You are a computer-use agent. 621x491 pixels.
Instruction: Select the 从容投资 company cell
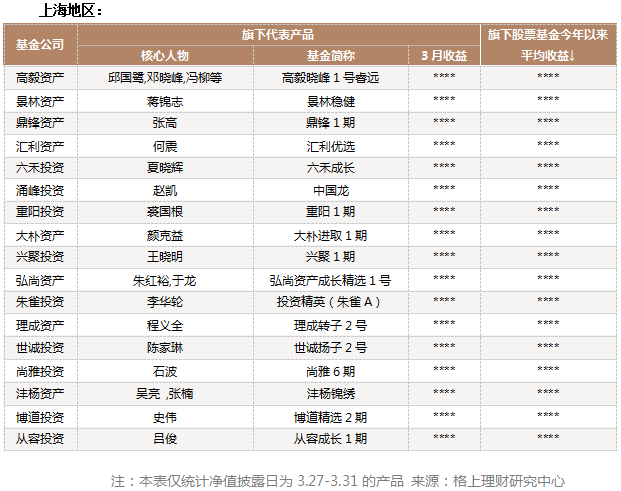click(40, 439)
